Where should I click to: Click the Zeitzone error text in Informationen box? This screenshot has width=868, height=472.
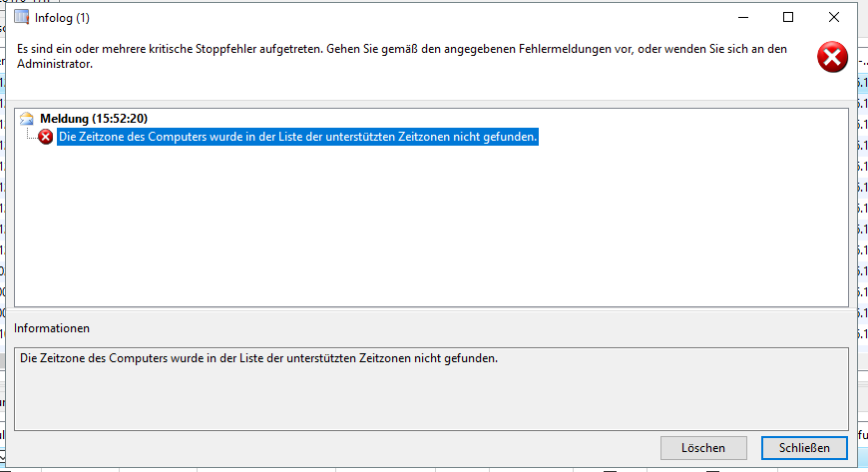258,358
